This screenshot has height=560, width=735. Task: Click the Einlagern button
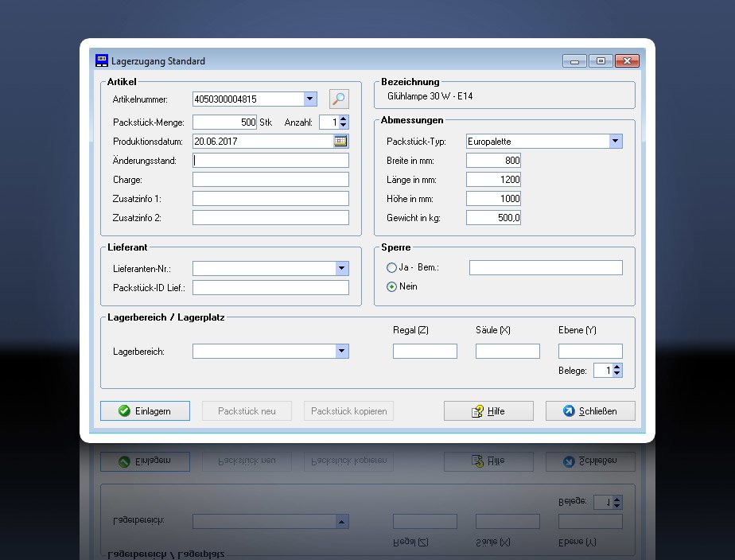[145, 411]
